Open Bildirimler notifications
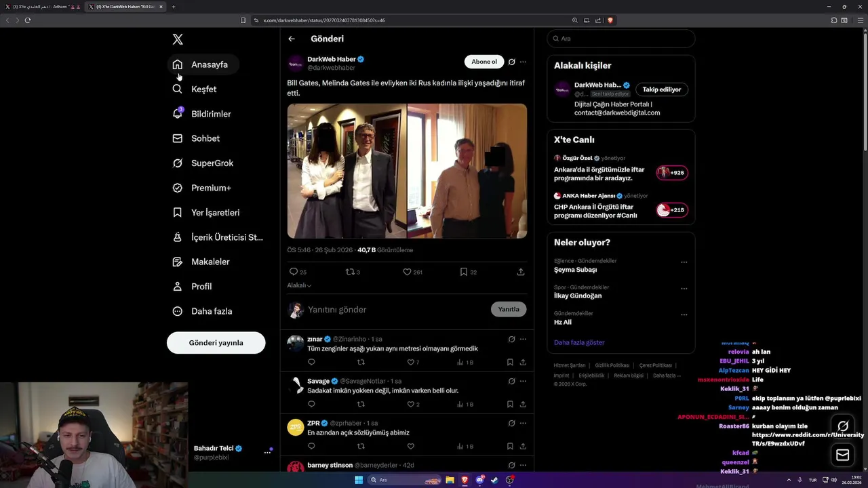 point(202,114)
